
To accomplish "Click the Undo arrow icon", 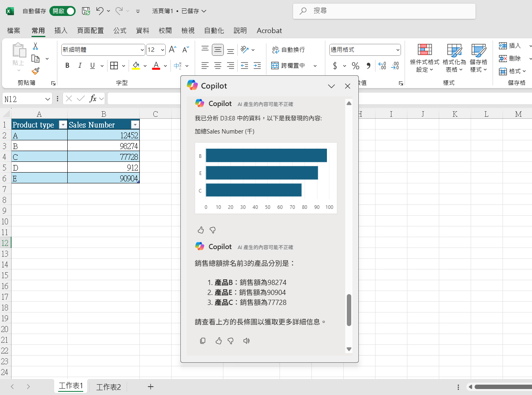I will (x=100, y=11).
